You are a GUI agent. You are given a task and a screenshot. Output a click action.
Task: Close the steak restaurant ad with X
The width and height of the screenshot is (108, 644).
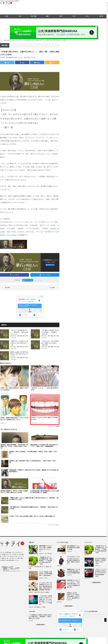click(x=42, y=296)
